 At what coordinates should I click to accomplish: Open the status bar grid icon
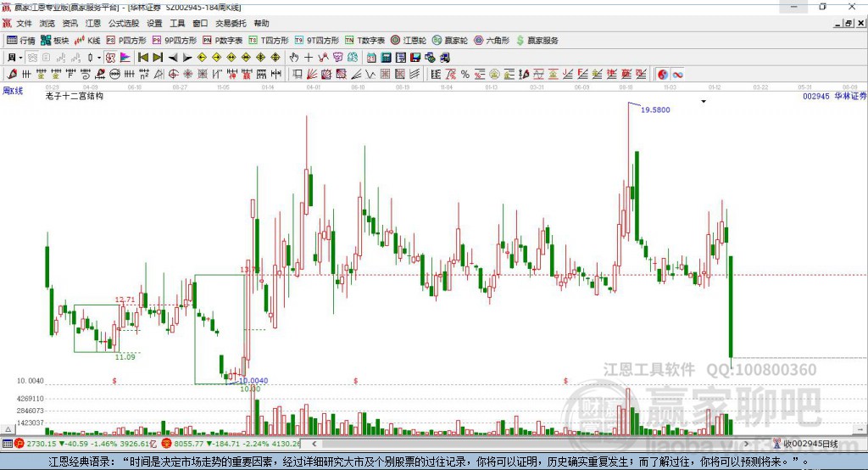point(7,444)
